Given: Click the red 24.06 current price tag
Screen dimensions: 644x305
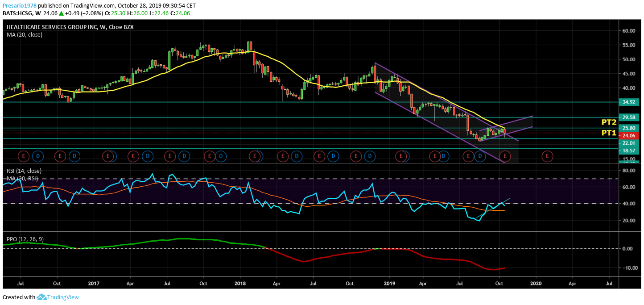Looking at the screenshot, I should [628, 136].
